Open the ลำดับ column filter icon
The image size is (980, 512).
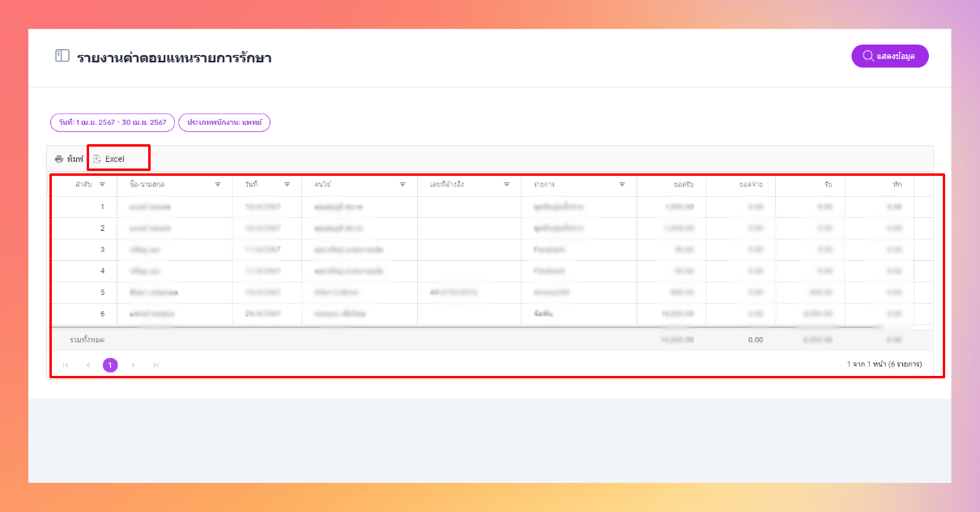pos(102,185)
